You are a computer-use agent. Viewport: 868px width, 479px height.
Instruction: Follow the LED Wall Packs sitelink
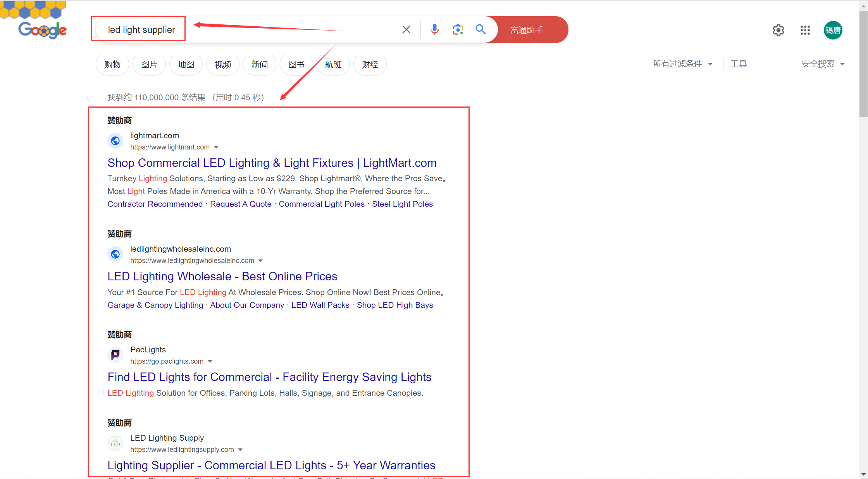[x=320, y=305]
